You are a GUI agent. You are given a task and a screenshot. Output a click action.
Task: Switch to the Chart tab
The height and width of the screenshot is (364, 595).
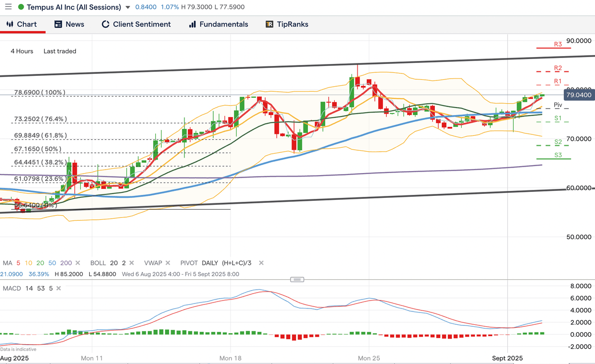pyautogui.click(x=22, y=24)
